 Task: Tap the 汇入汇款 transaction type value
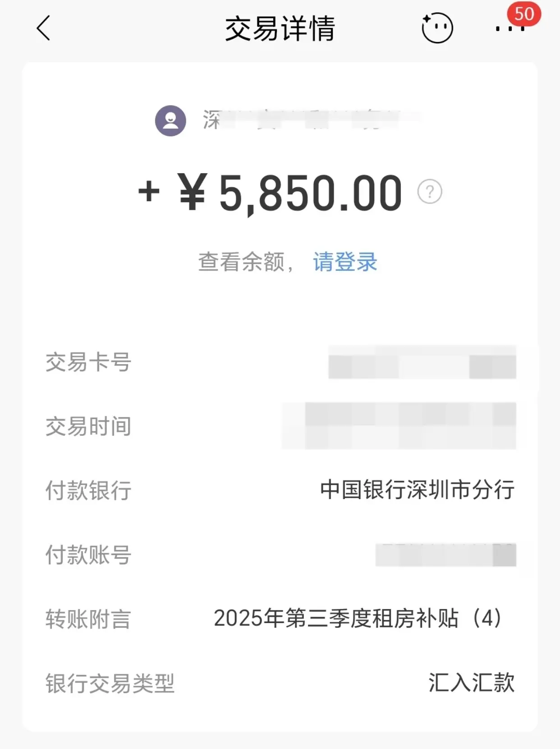coord(471,683)
